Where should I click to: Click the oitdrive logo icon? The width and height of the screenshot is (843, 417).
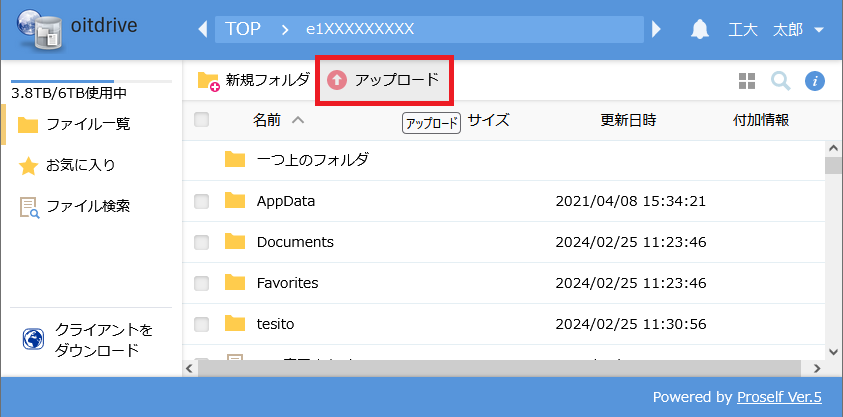click(x=37, y=30)
